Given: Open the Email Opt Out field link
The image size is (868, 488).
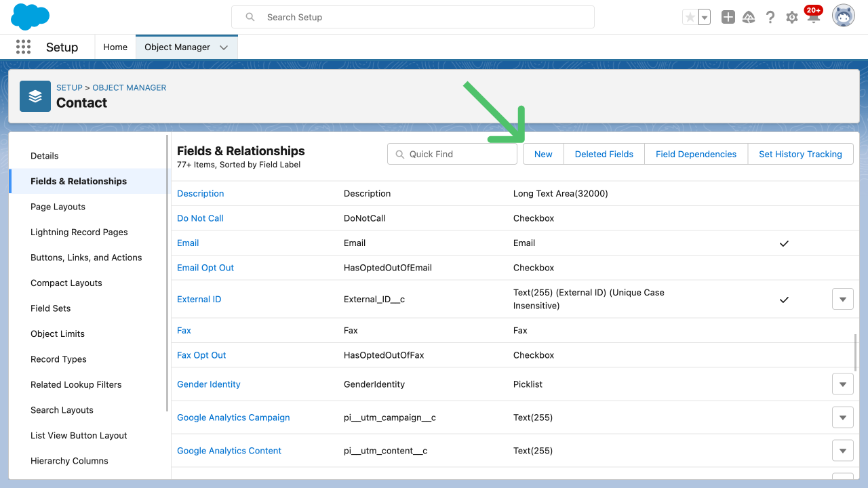Looking at the screenshot, I should (205, 268).
